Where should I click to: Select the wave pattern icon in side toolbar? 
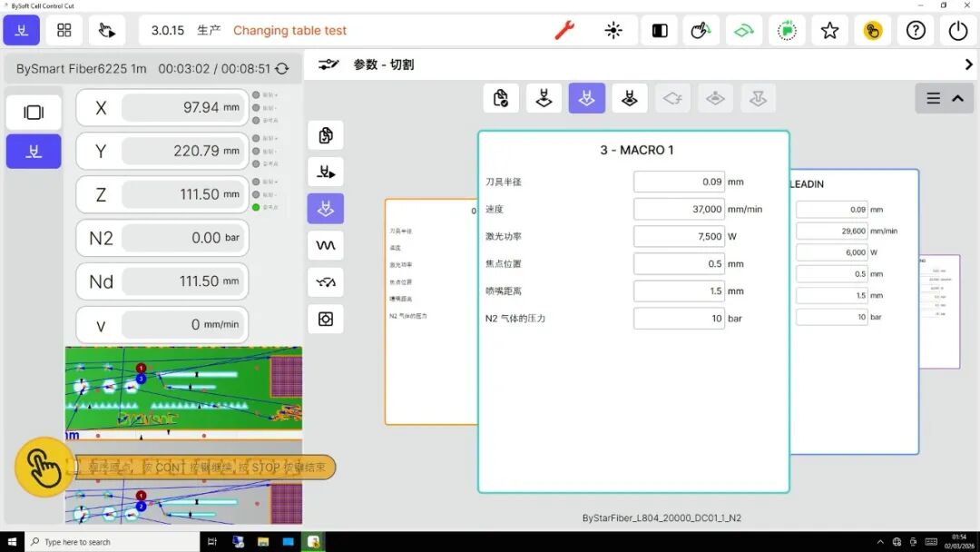point(325,245)
